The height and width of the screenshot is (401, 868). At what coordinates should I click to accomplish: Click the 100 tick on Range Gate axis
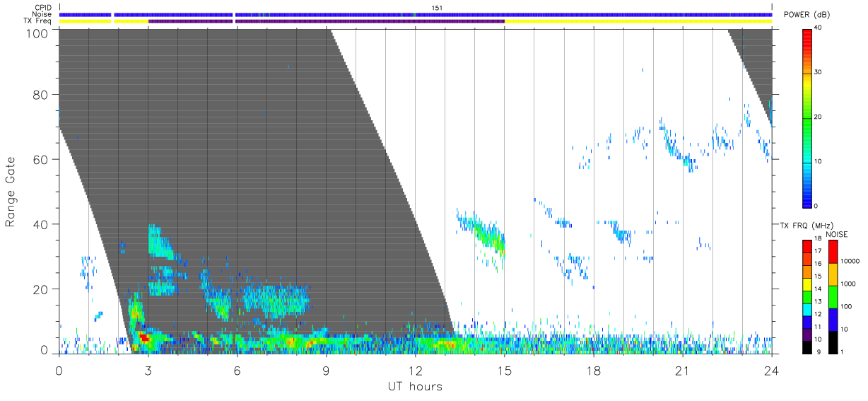point(38,33)
